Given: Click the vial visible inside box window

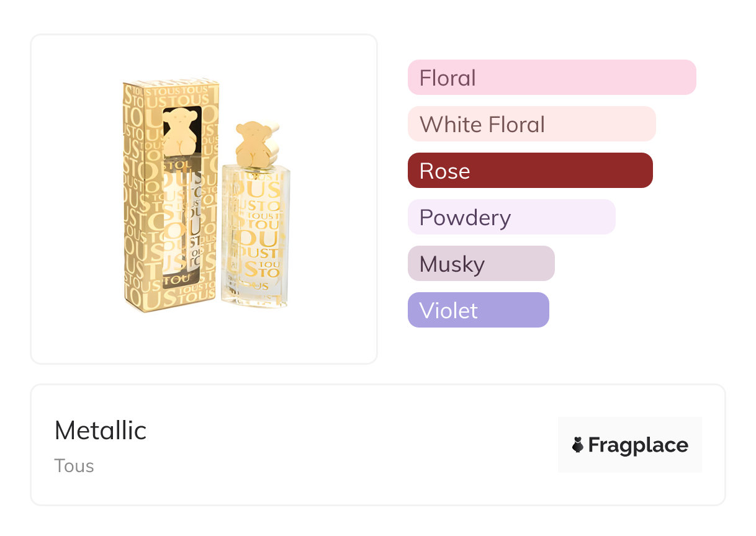Looking at the screenshot, I should [185, 217].
